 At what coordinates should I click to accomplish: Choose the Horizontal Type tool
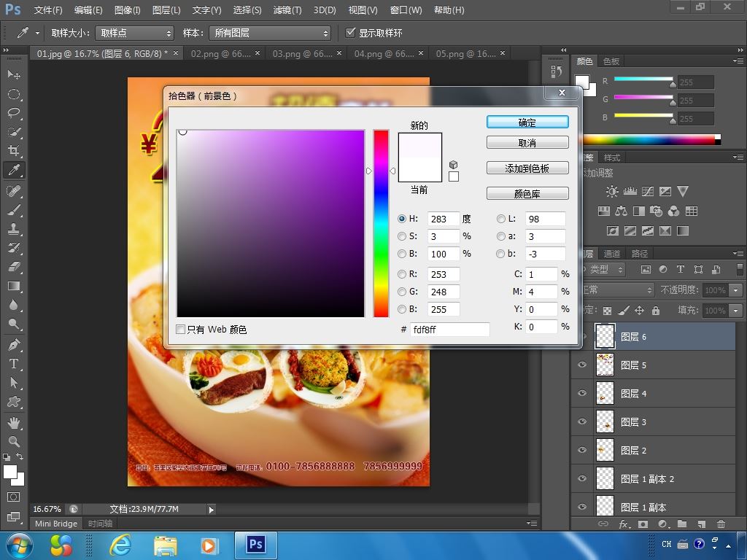[x=14, y=364]
